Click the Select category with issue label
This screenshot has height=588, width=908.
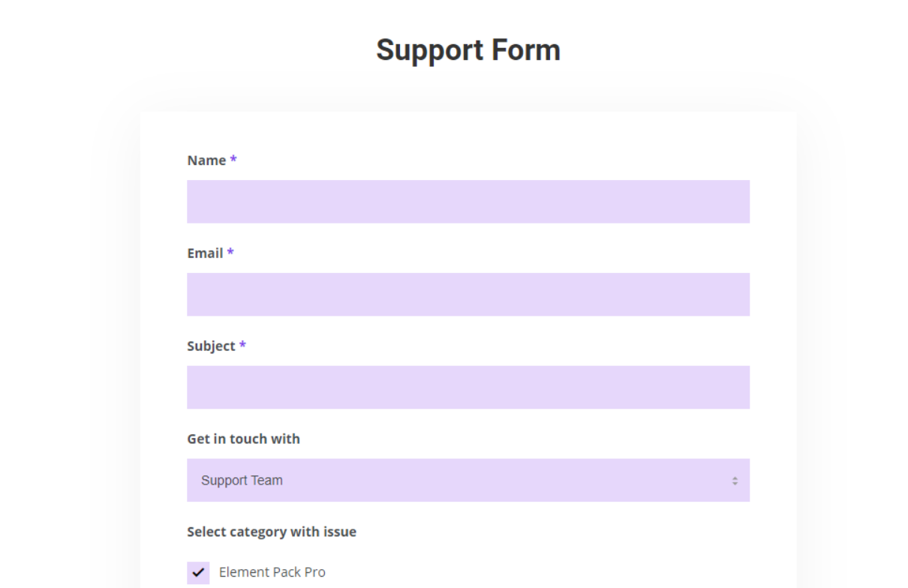[x=272, y=532]
